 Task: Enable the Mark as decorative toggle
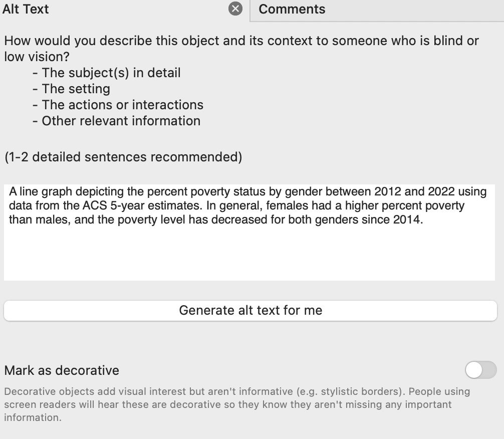pos(480,370)
